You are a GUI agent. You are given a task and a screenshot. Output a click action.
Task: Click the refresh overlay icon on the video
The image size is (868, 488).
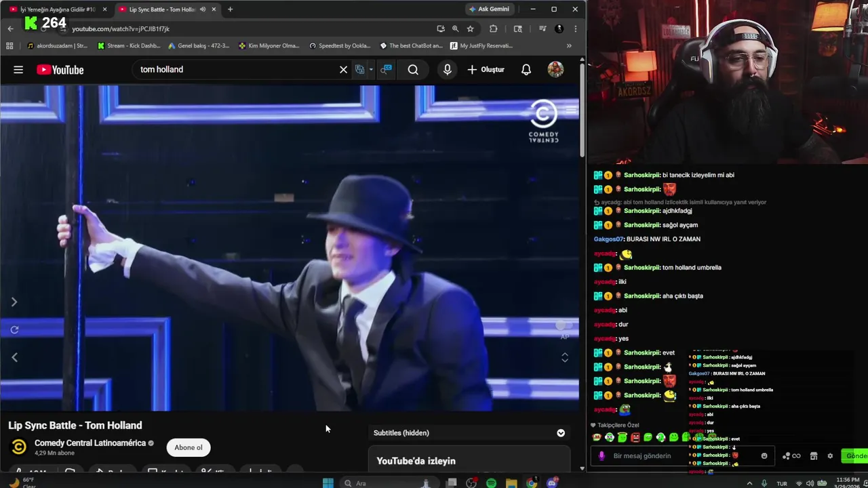(x=14, y=329)
